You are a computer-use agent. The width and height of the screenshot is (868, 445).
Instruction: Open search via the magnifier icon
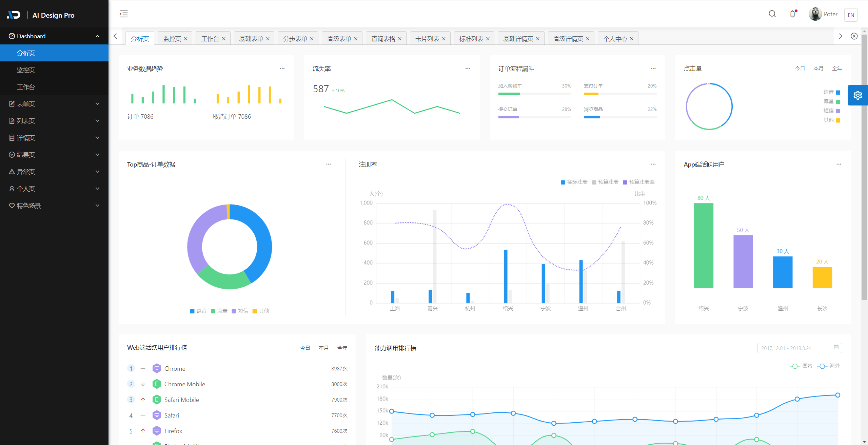coord(772,14)
